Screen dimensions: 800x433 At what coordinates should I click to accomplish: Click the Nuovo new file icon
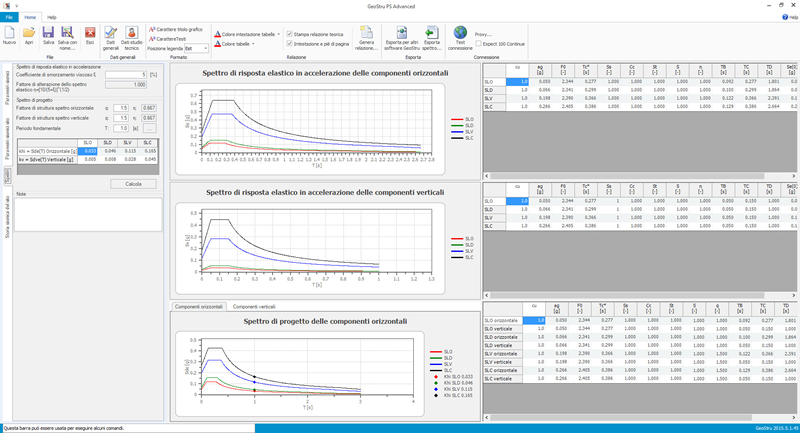click(10, 36)
